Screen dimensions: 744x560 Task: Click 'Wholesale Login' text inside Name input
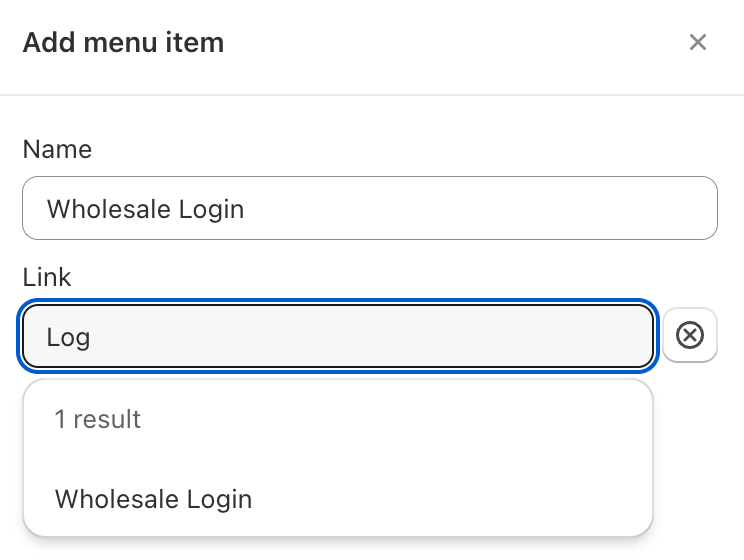(146, 209)
